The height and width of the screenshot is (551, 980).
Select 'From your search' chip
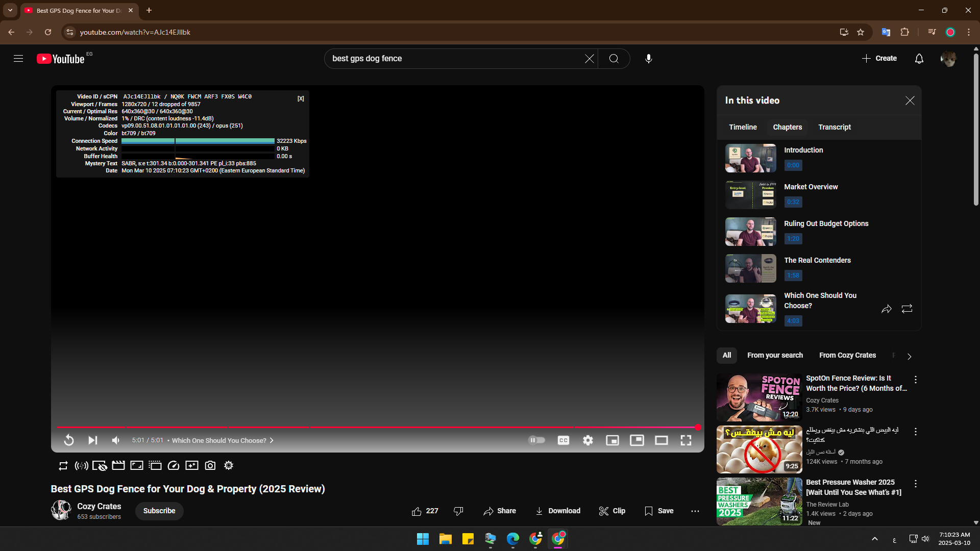775,356
